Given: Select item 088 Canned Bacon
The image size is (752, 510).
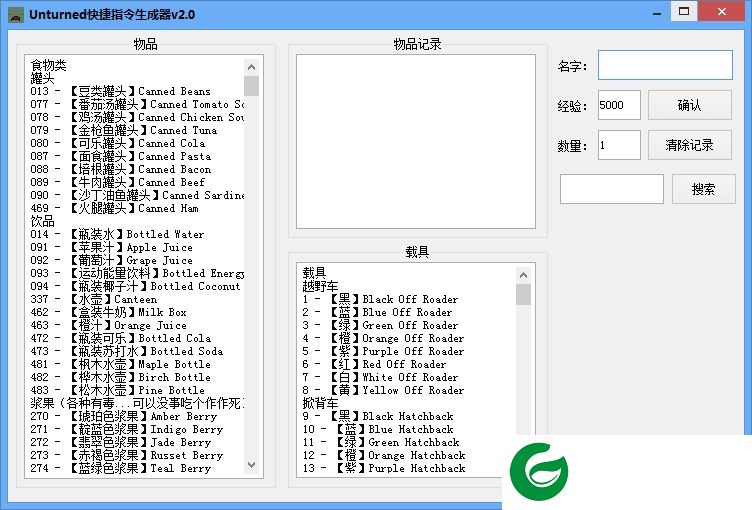Looking at the screenshot, I should click(x=120, y=169).
